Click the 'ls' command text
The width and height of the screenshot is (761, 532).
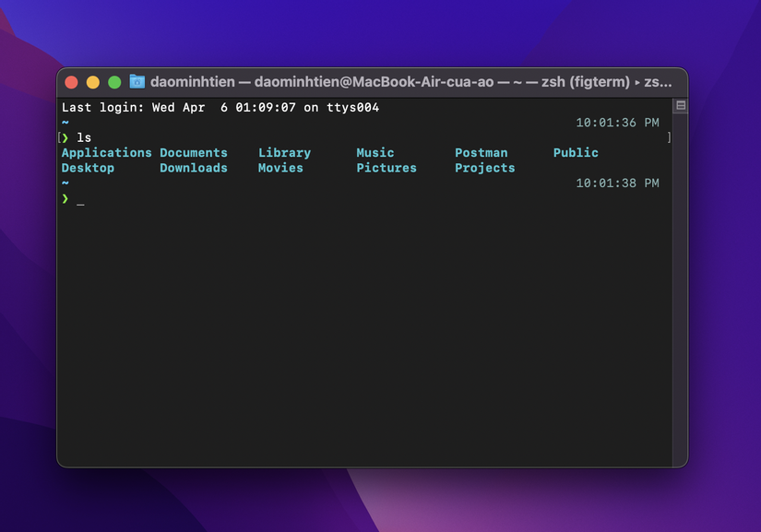(84, 137)
